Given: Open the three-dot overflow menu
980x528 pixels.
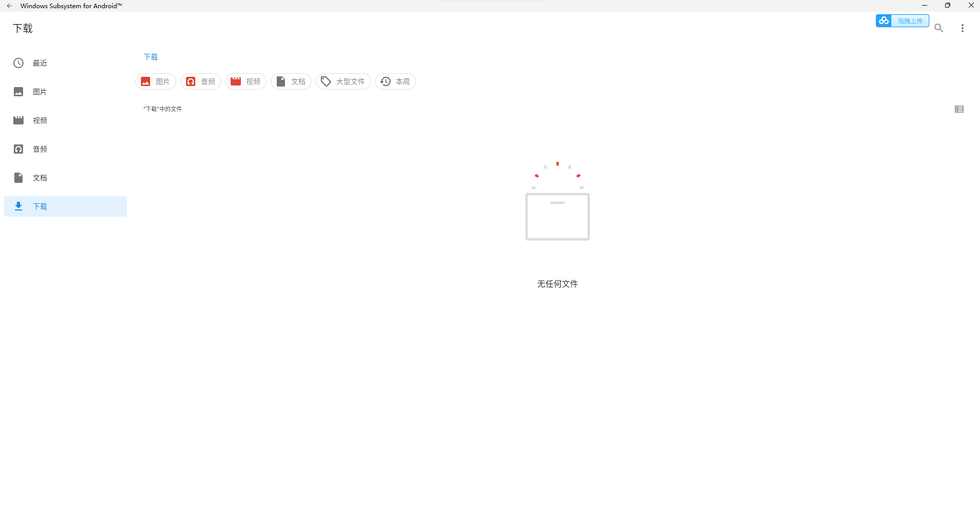Looking at the screenshot, I should tap(962, 28).
